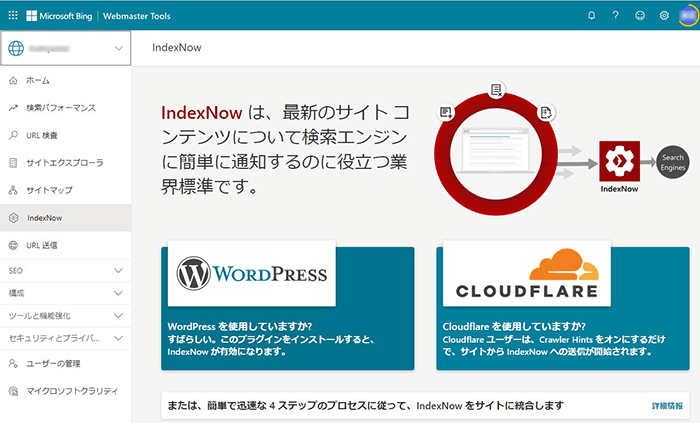Screen dimensions: 700x423
Task: Click the Microsoft Bing logo
Action: pos(59,16)
